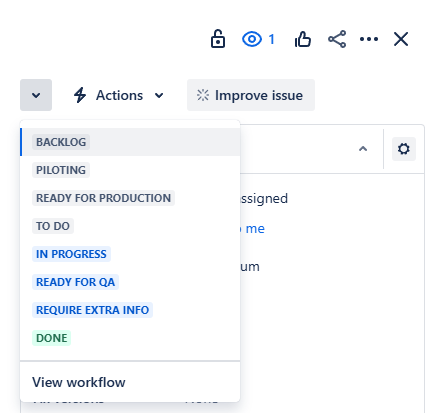
Task: Collapse the status dropdown chevron button
Action: [36, 95]
